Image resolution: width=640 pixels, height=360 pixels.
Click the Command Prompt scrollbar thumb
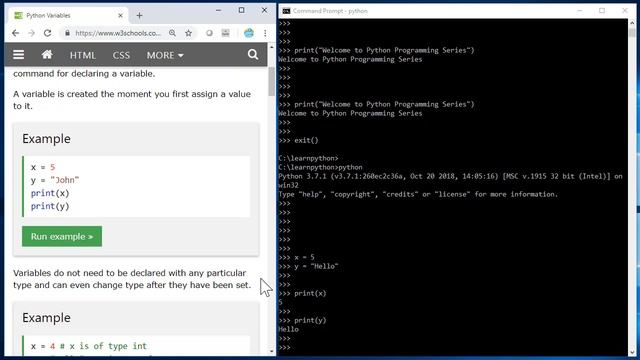(x=632, y=33)
